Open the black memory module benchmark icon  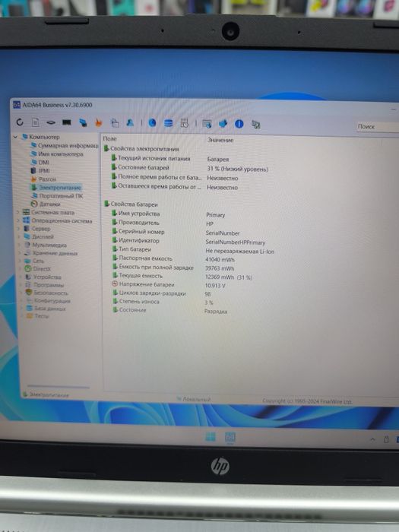[x=67, y=122]
